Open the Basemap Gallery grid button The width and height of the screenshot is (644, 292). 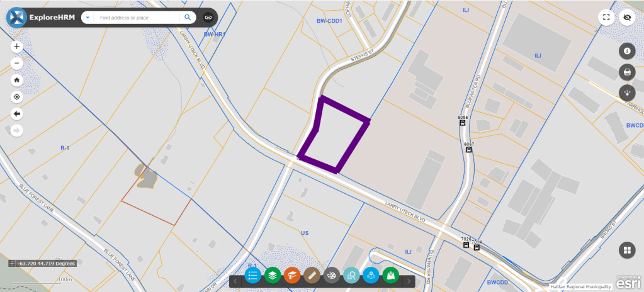(x=627, y=250)
